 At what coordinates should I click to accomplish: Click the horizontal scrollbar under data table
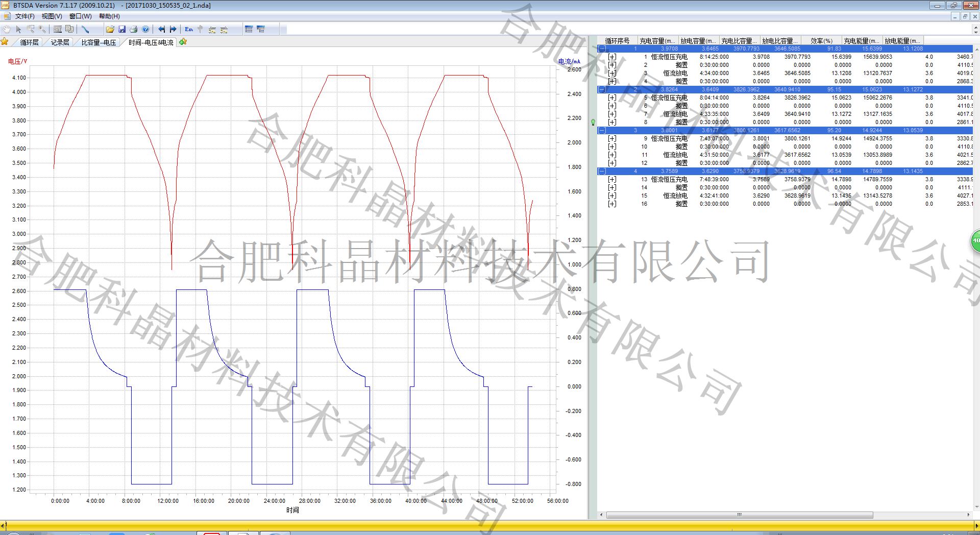point(739,515)
